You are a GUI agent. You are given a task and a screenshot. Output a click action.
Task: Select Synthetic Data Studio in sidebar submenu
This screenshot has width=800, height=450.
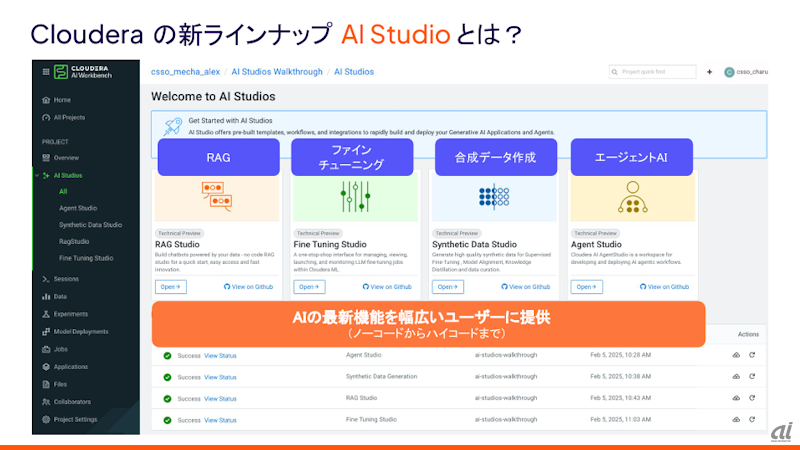click(90, 225)
